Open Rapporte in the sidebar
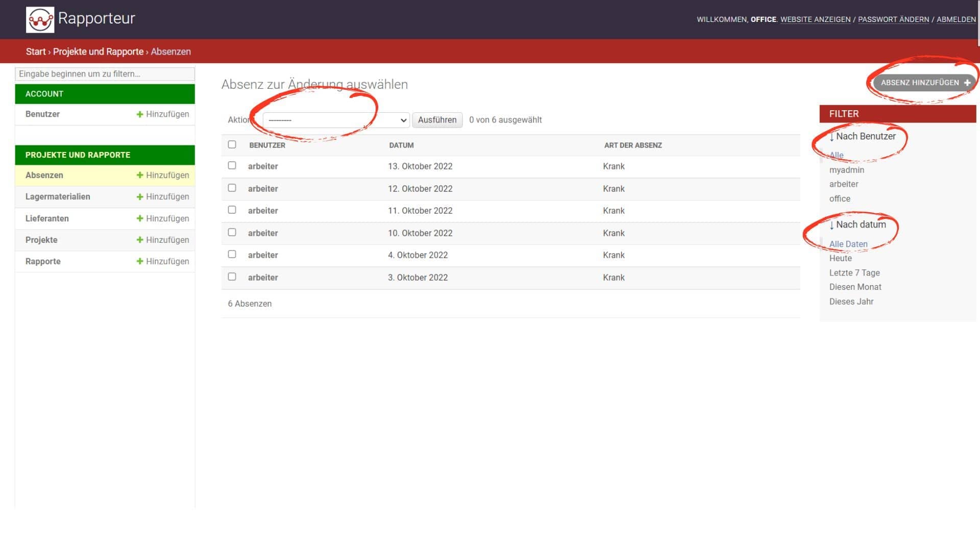This screenshot has height=551, width=980. coord(43,261)
